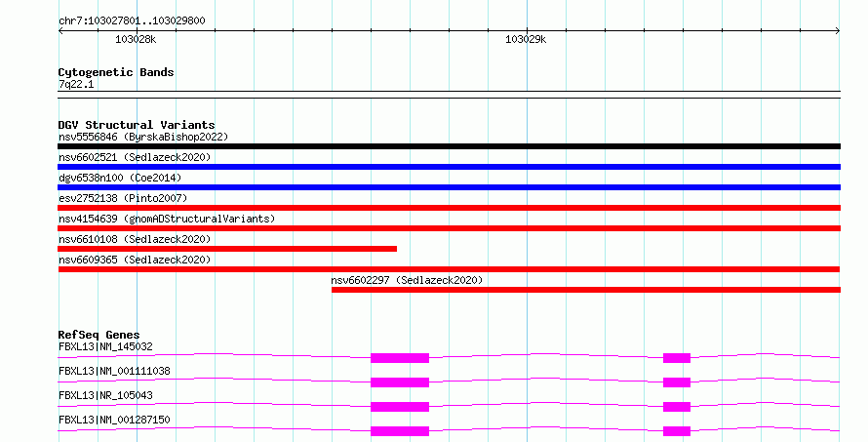Select the small exon of FBXL13|NR_105043
The height and width of the screenshot is (442, 868).
click(677, 407)
